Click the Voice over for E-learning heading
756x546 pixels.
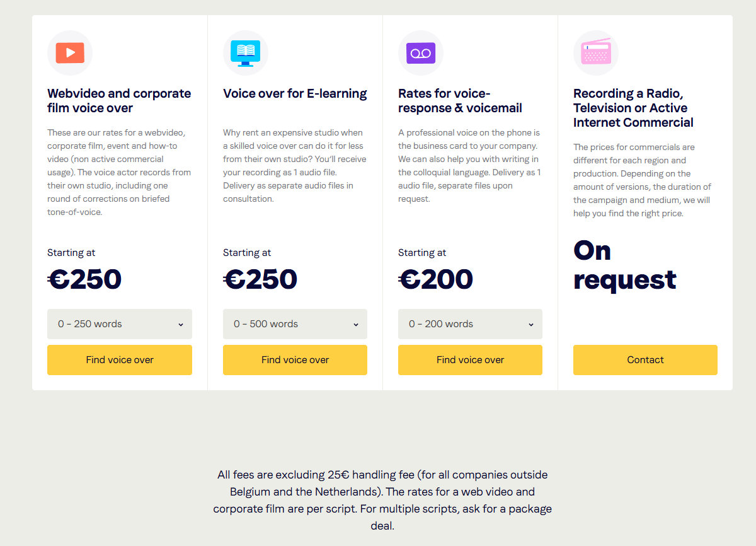click(295, 94)
